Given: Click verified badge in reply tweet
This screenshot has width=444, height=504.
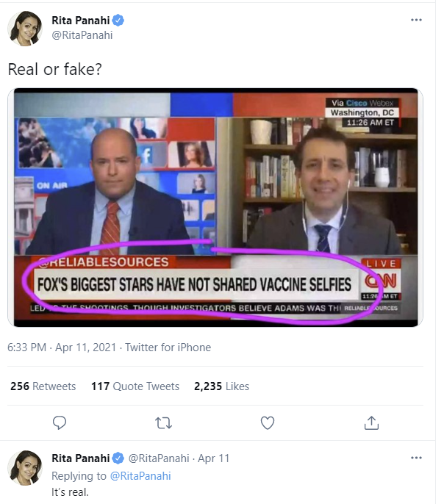Looking at the screenshot, I should coord(118,458).
